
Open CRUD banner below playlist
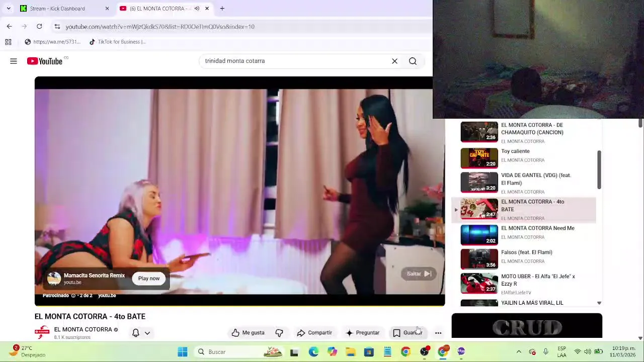pos(527,326)
